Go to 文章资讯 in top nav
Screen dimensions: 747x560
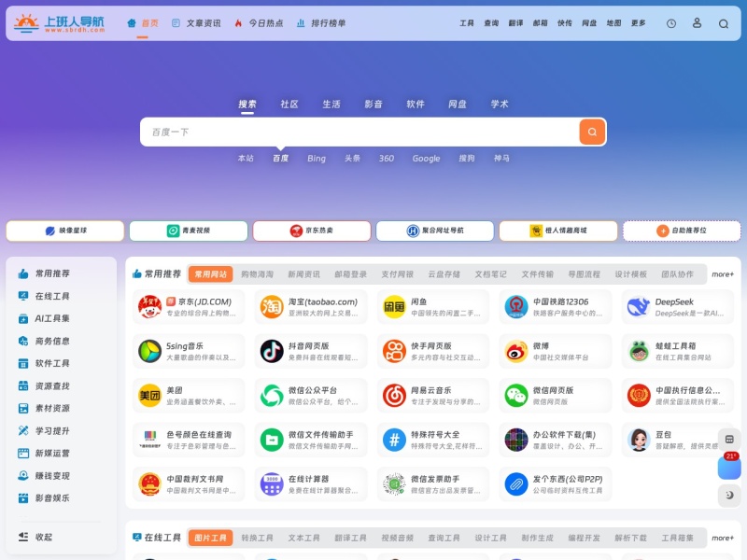pos(197,23)
